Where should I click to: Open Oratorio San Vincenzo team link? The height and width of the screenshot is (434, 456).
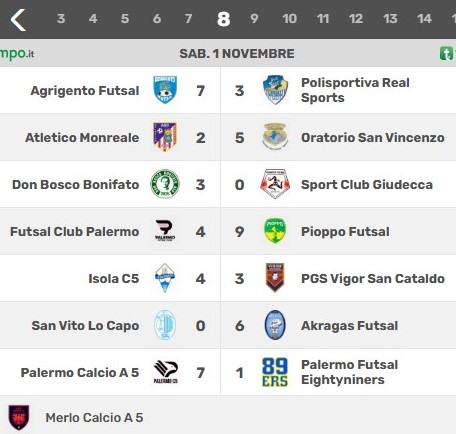click(x=373, y=137)
